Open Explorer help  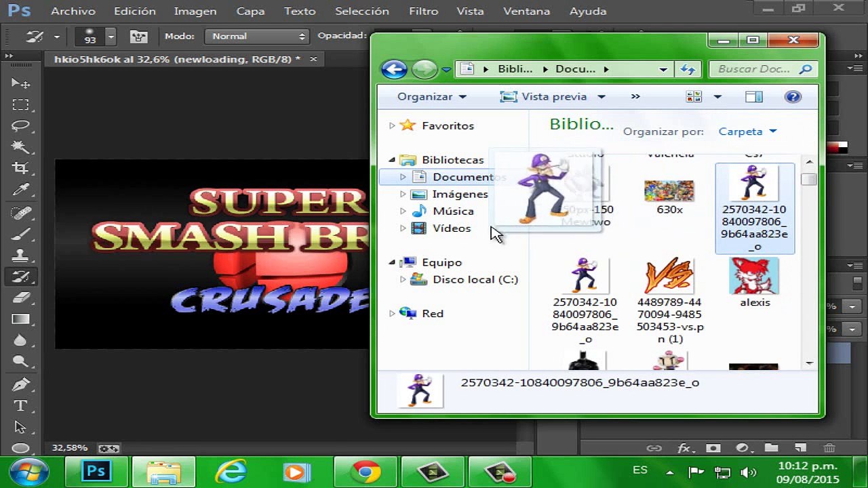(793, 97)
